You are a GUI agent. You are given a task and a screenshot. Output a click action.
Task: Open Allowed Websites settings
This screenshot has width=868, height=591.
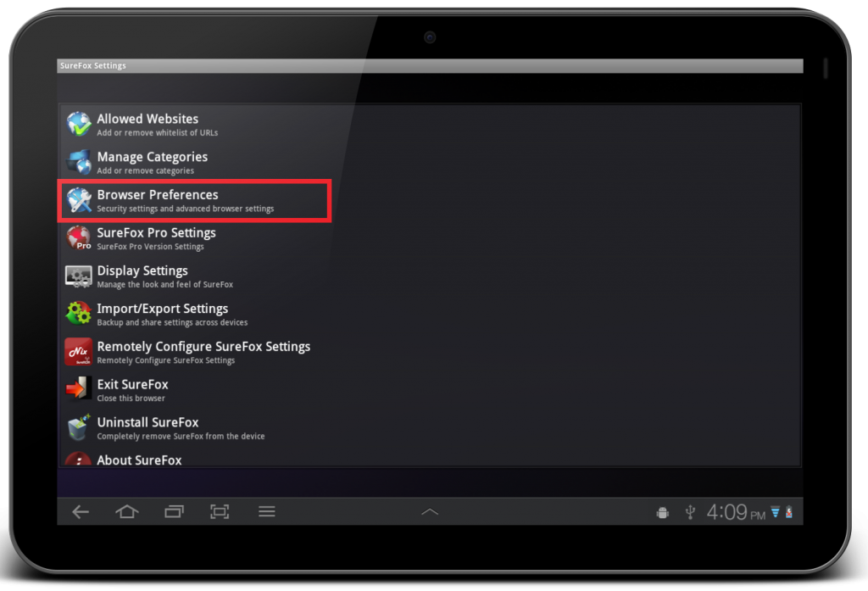tap(430, 124)
